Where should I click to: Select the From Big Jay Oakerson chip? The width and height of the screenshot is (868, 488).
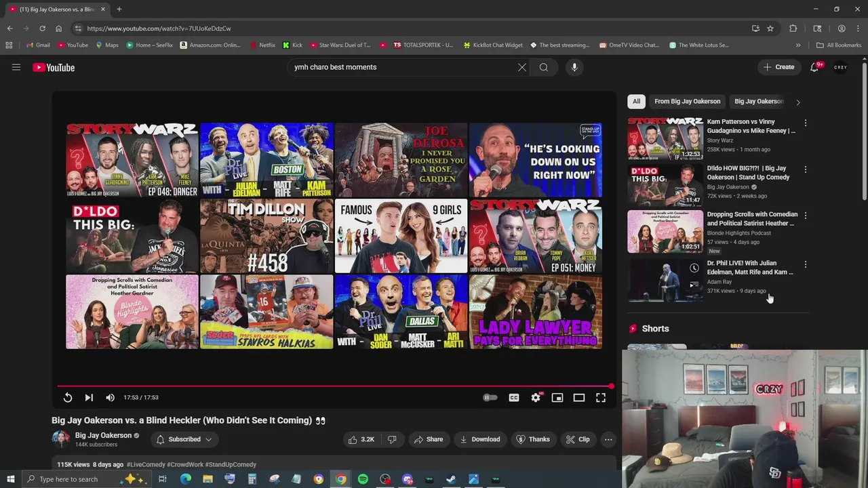(x=687, y=102)
